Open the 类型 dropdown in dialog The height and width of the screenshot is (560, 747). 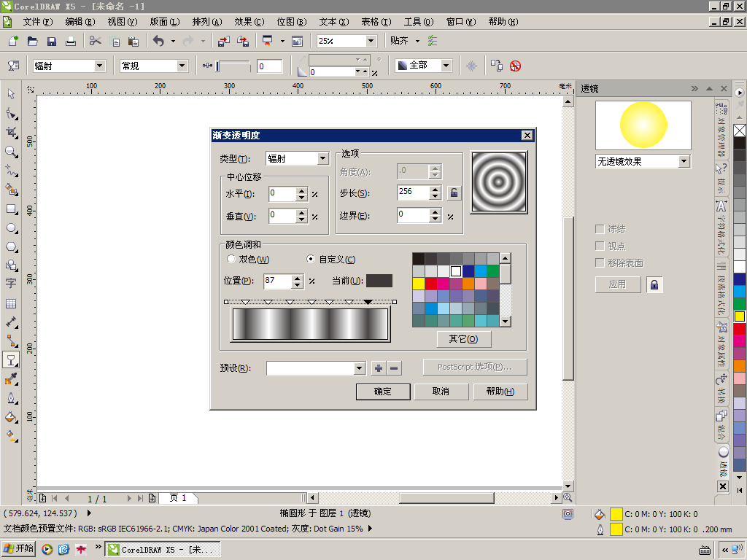(323, 158)
